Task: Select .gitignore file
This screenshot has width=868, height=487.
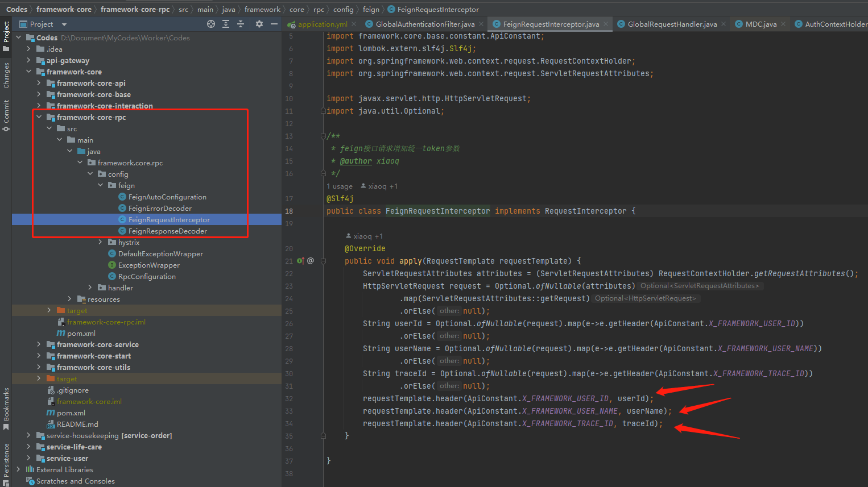Action: (x=73, y=390)
